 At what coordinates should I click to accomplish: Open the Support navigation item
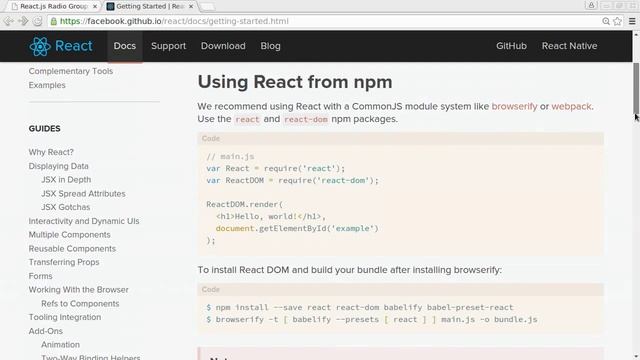point(169,46)
